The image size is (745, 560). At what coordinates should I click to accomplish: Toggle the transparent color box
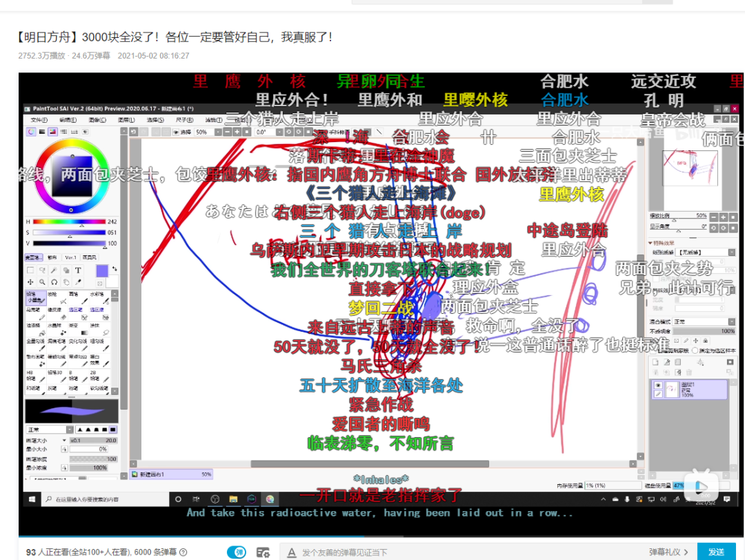(100, 283)
